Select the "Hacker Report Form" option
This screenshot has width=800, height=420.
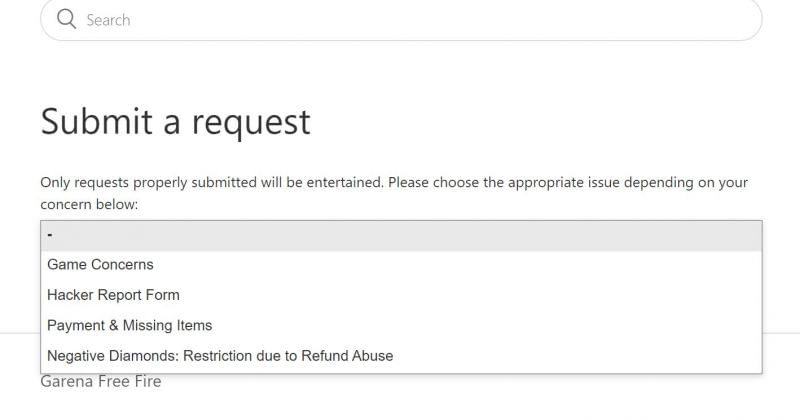(x=113, y=295)
